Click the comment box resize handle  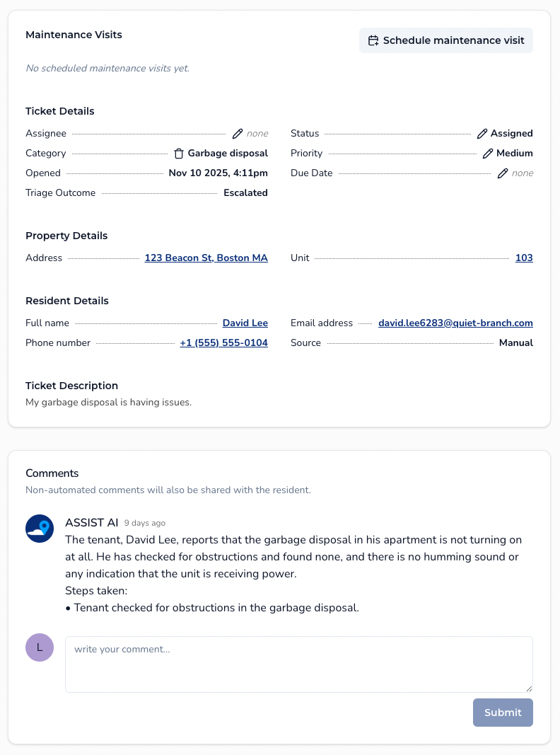point(530,687)
